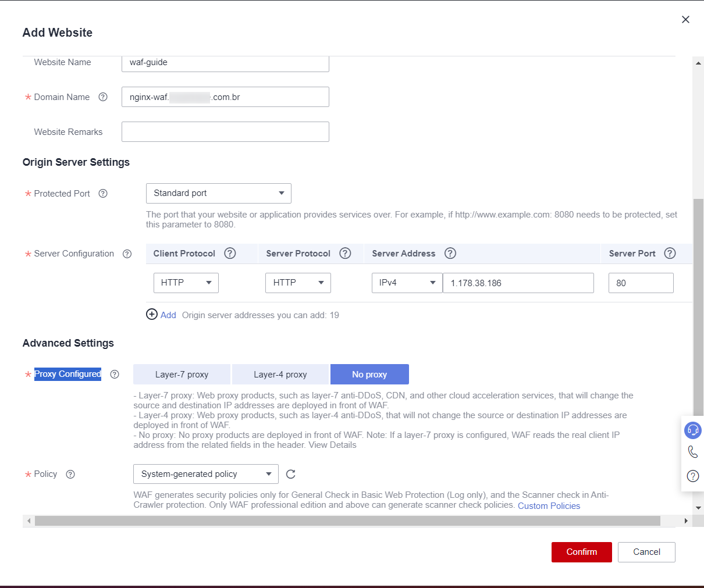Viewport: 704px width, 588px height.
Task: Click the plus icon to add origin server
Action: [152, 315]
